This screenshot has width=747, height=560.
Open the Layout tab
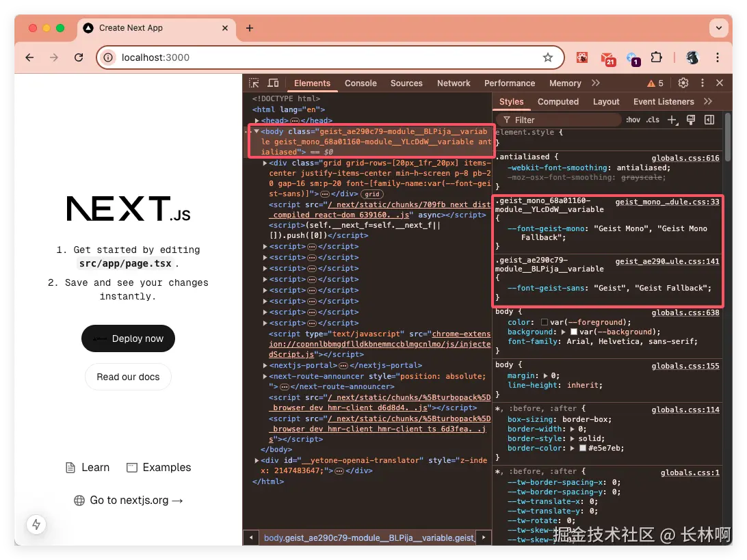click(x=606, y=102)
